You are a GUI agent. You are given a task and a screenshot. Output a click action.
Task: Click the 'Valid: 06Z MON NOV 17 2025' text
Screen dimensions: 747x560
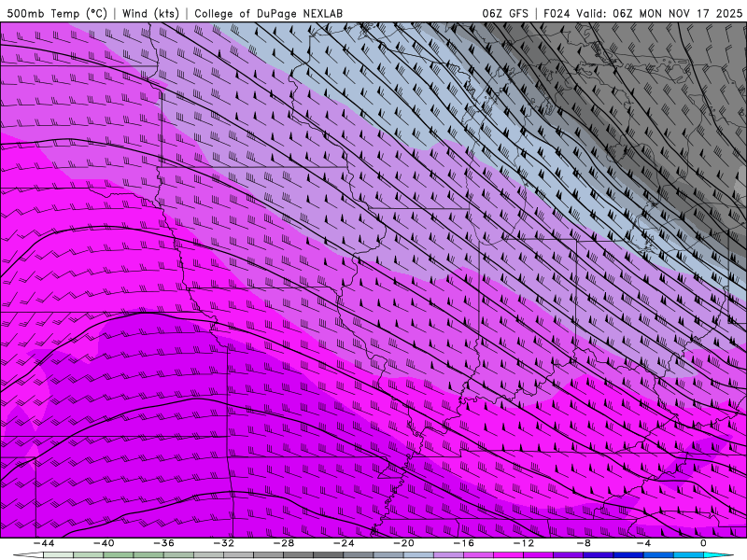click(x=659, y=13)
